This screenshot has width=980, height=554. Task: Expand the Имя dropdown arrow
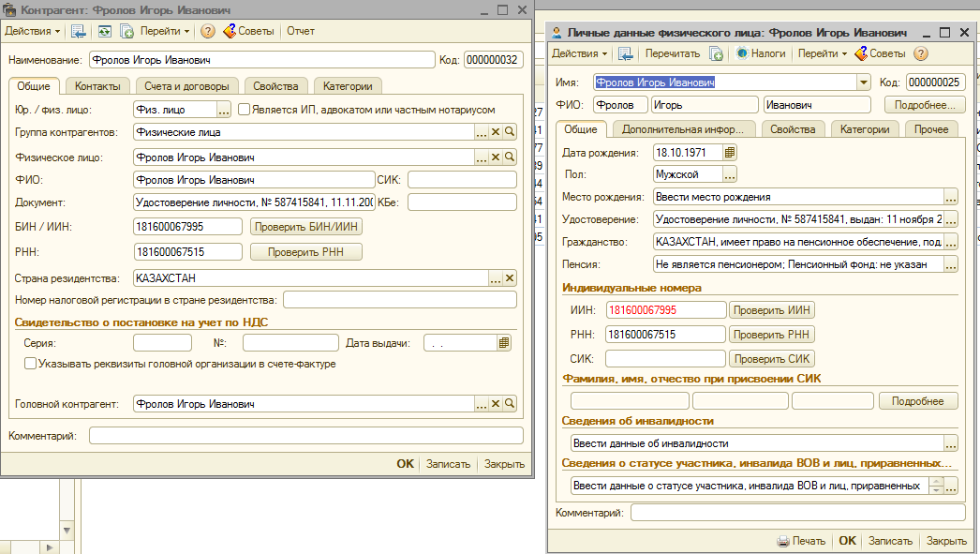pyautogui.click(x=863, y=82)
